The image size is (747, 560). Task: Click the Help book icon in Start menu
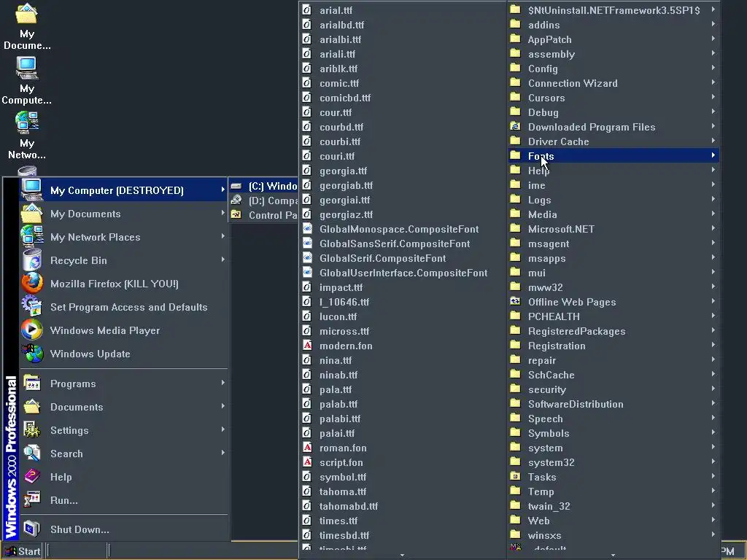(32, 477)
